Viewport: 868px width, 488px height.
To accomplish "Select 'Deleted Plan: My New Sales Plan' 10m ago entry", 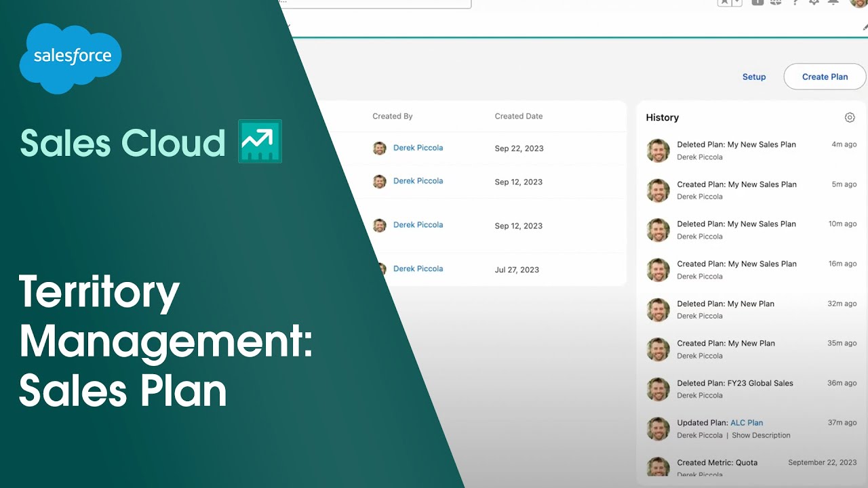I will [x=736, y=224].
